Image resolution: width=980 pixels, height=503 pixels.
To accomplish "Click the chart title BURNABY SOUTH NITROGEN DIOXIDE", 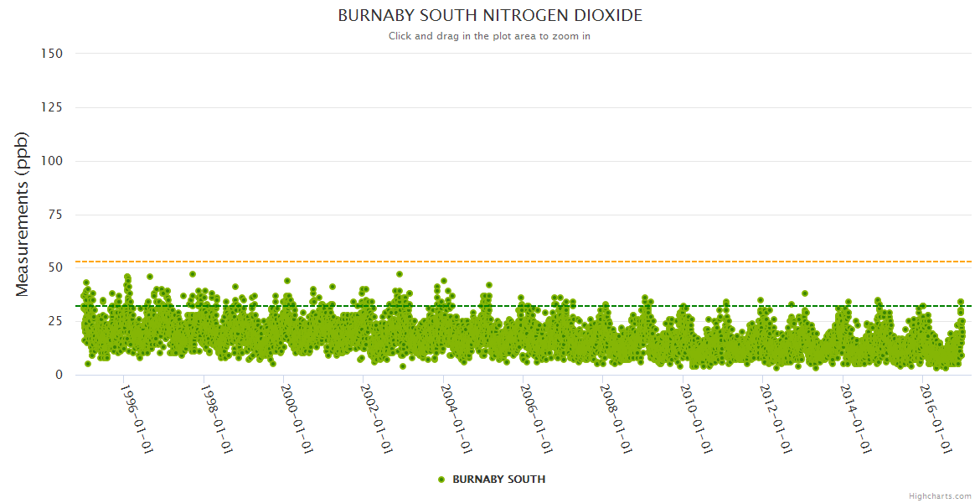I will tap(490, 16).
